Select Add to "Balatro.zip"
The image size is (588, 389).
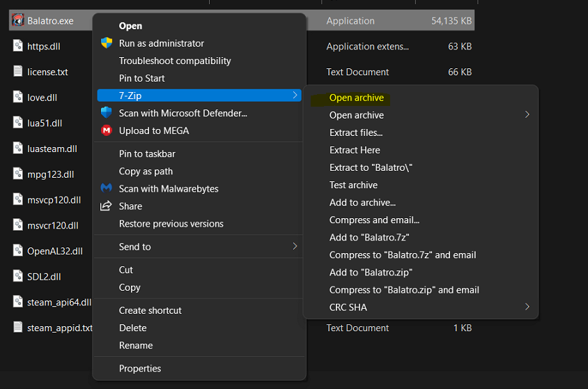click(x=371, y=272)
